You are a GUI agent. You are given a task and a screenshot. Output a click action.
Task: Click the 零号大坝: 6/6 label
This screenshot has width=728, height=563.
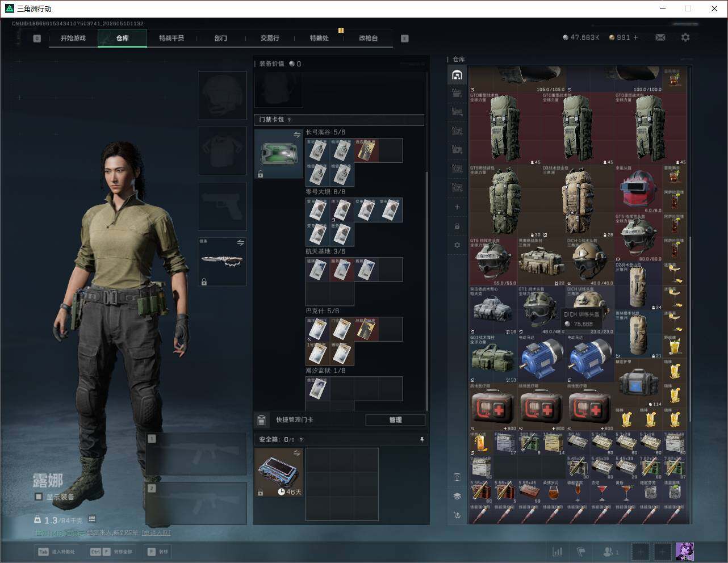tap(326, 192)
